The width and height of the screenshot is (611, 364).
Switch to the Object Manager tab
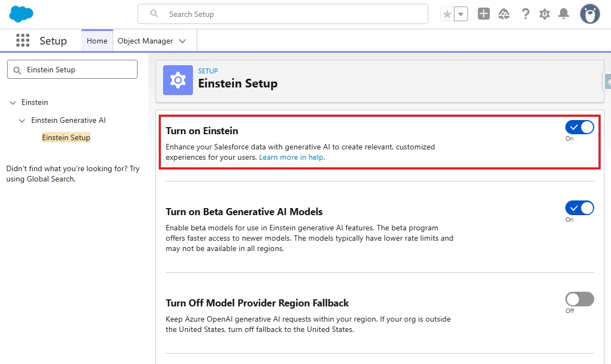click(x=145, y=41)
